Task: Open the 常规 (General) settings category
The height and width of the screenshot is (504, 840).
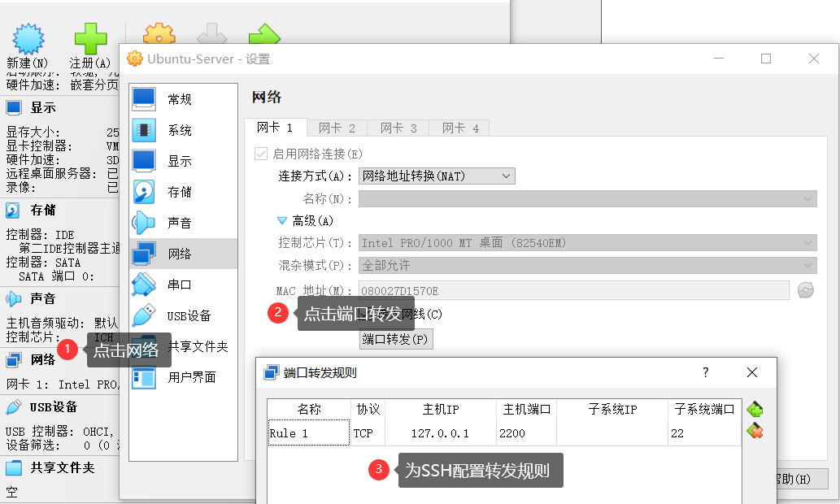Action: pos(179,99)
